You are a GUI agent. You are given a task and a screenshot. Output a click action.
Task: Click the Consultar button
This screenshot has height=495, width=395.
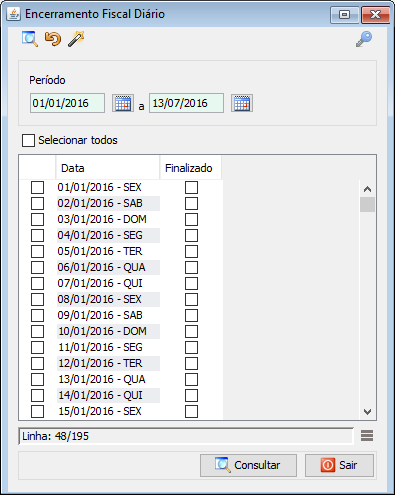tap(248, 465)
